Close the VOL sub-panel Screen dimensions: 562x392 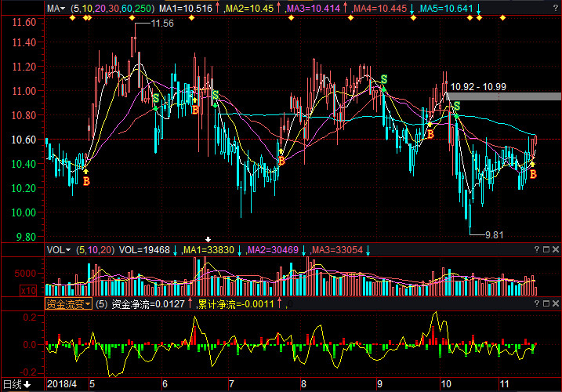pos(555,250)
